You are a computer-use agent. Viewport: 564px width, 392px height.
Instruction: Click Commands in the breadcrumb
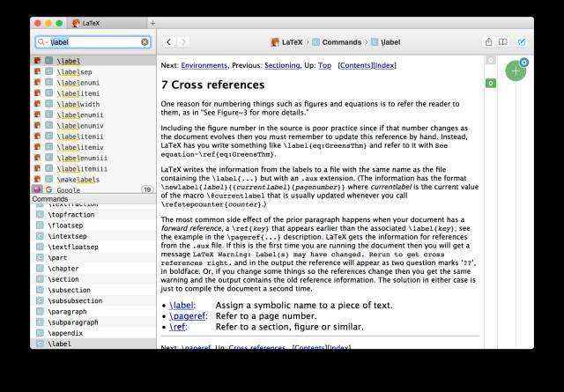click(337, 42)
